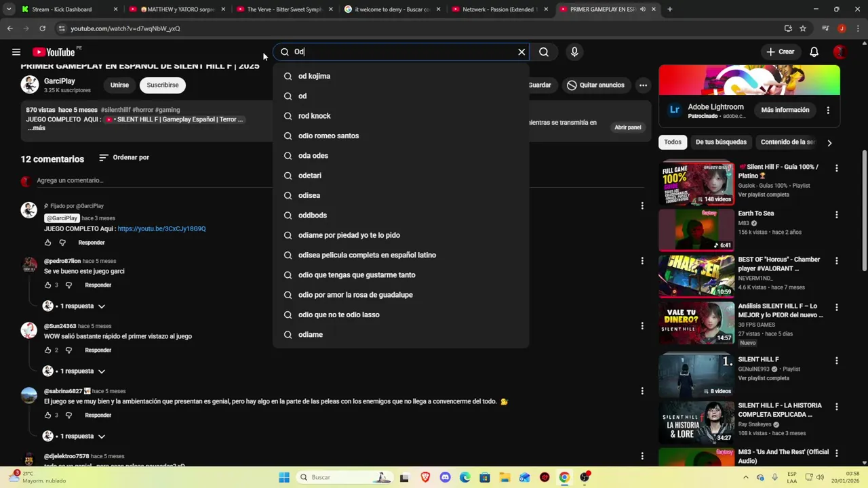Switch to The Verve Bitter Sweet tab

click(284, 9)
